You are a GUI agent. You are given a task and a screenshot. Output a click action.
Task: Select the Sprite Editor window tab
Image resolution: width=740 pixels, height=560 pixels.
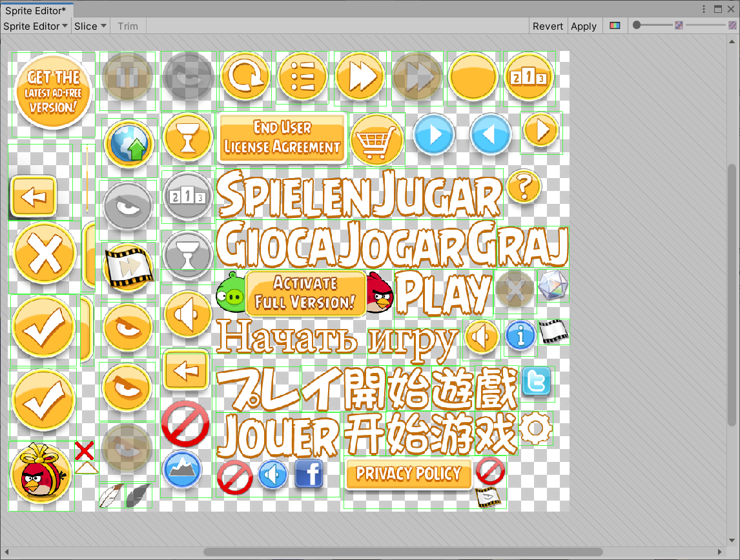point(36,10)
